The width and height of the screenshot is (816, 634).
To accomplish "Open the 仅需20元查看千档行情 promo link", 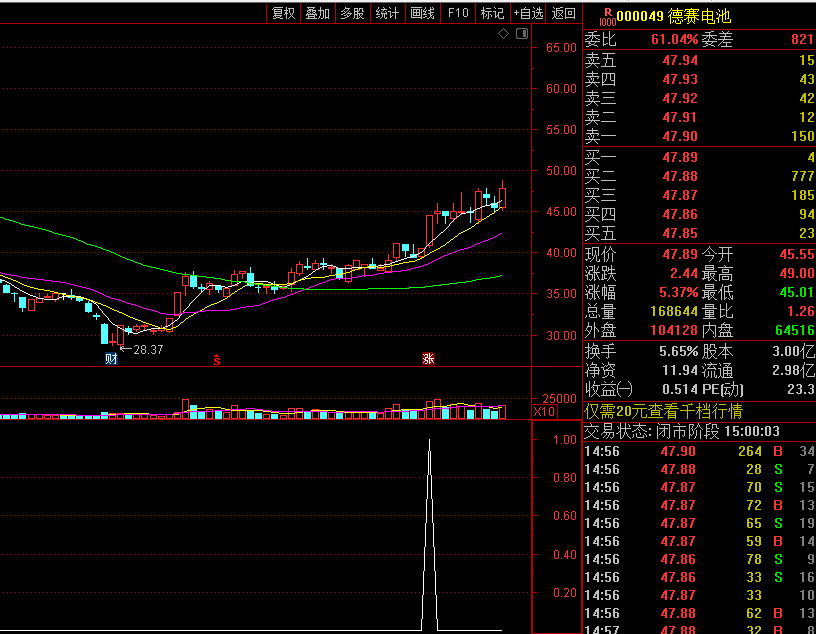I will (664, 412).
